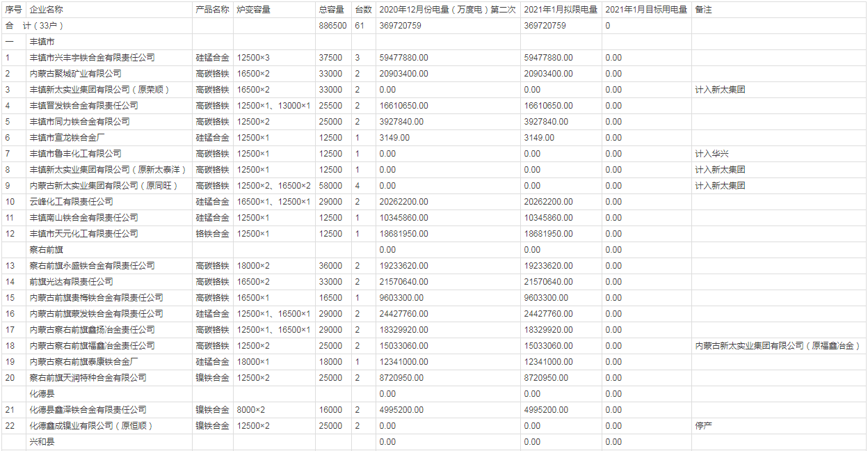Image resolution: width=868 pixels, height=451 pixels.
Task: Click the remark 计入华兴
Action: (712, 154)
